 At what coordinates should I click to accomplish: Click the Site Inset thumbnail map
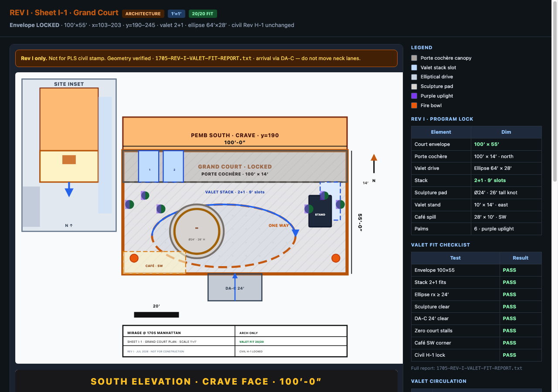point(69,155)
